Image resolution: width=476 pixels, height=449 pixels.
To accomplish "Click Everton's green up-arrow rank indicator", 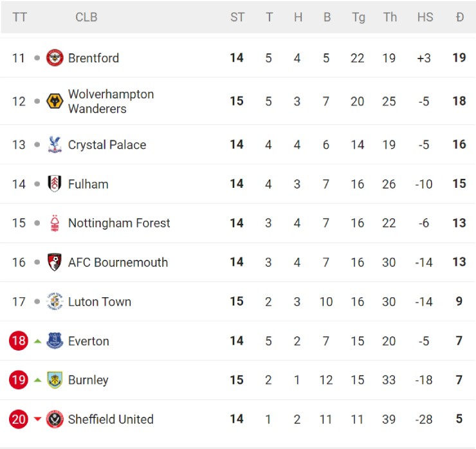I will click(37, 341).
